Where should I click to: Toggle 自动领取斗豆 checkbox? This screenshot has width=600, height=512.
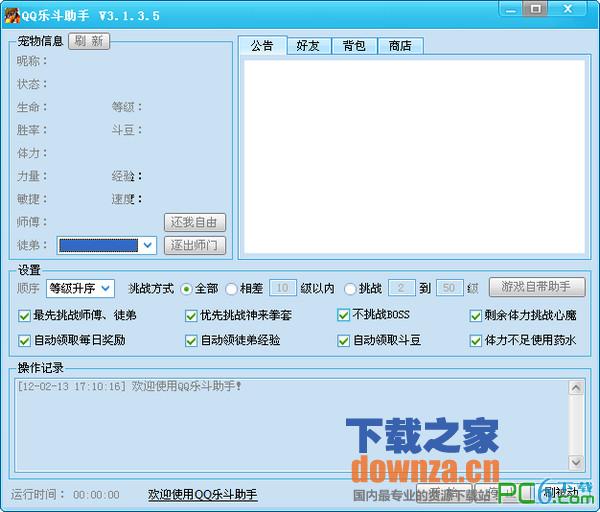343,341
